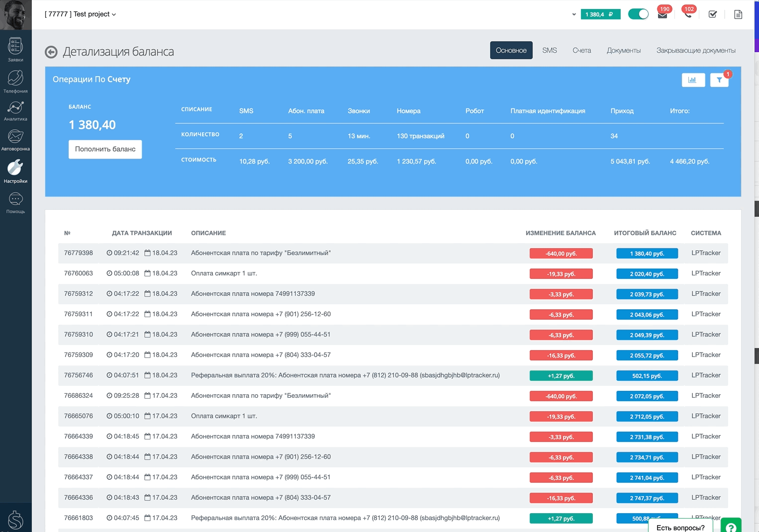Open the small dropdown arrow beside balance badge
Screen dimensions: 759x532
pyautogui.click(x=574, y=14)
